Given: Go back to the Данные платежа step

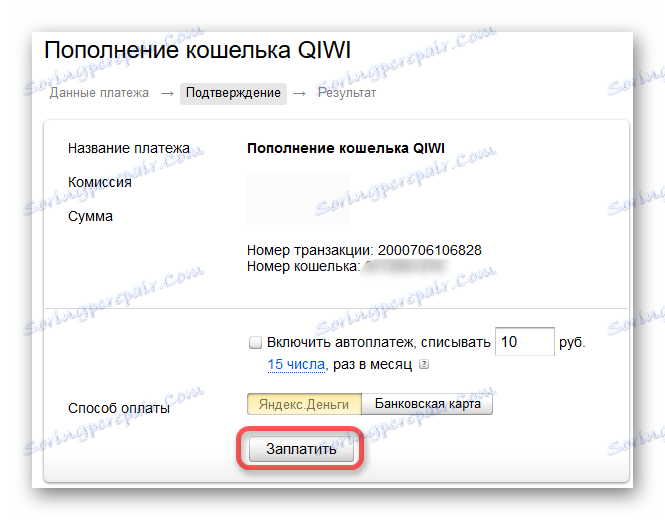Looking at the screenshot, I should [99, 93].
